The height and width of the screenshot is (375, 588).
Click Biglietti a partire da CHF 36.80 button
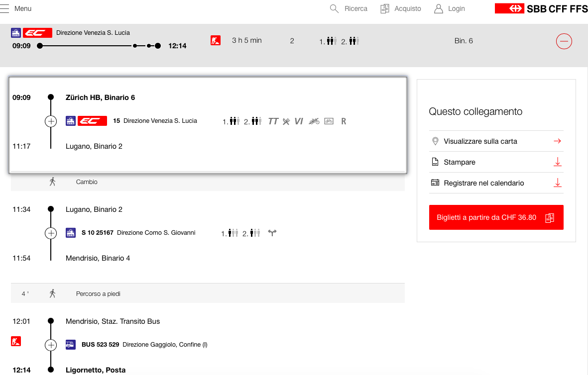click(x=496, y=217)
